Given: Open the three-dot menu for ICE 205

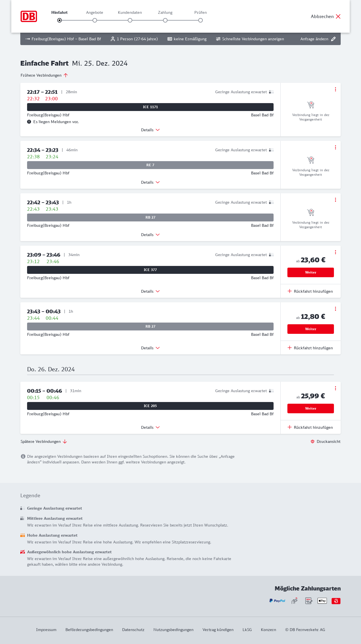Looking at the screenshot, I should tap(335, 388).
